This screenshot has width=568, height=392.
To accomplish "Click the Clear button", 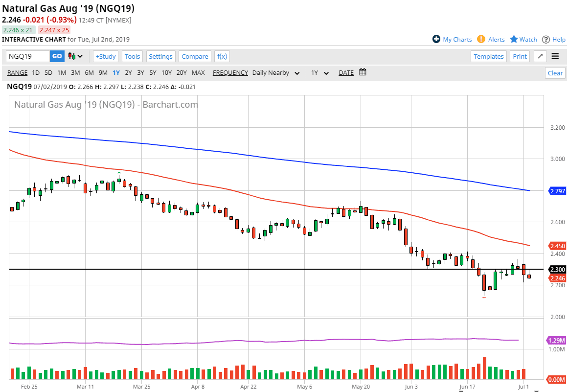I will click(x=555, y=73).
